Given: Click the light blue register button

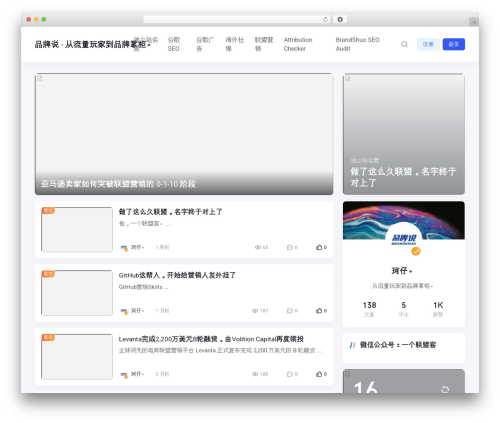Looking at the screenshot, I should click(428, 44).
